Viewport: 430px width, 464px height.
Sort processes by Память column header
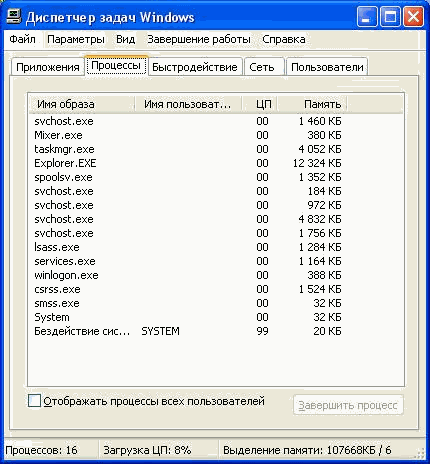[x=312, y=104]
